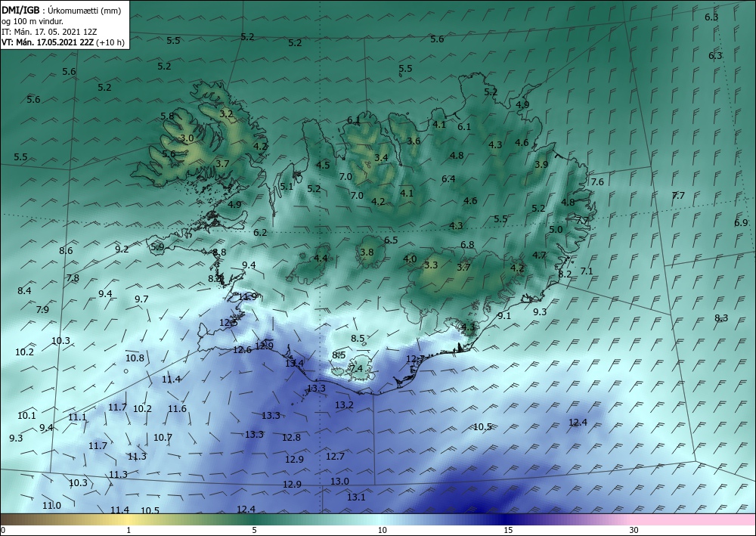Click the 7.6 value off the east coast
This screenshot has width=756, height=536.
(597, 182)
